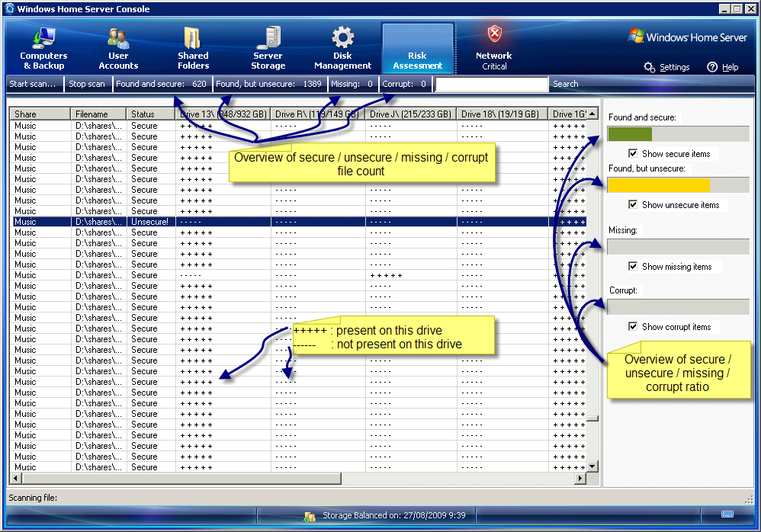Image resolution: width=761 pixels, height=532 pixels.
Task: Click the Network Critical shield icon
Action: click(x=495, y=34)
